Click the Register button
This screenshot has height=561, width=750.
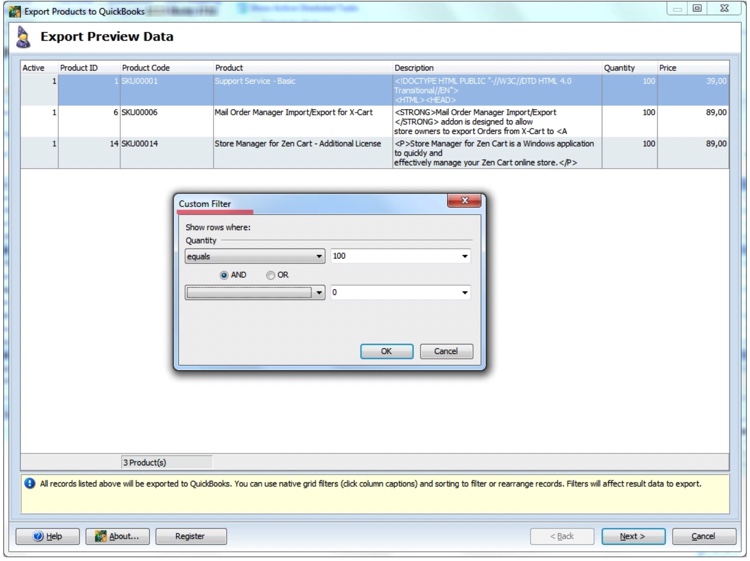(191, 536)
